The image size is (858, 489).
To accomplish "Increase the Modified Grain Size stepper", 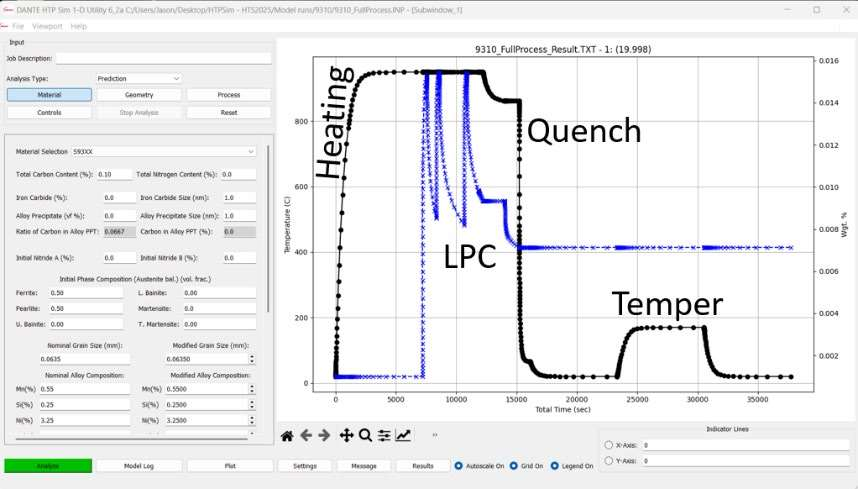I will tap(251, 355).
